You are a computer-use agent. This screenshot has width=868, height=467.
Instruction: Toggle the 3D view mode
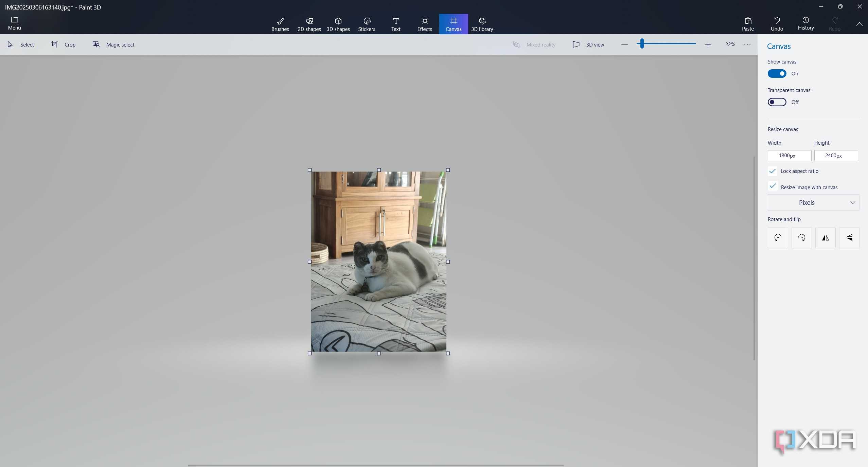point(588,44)
